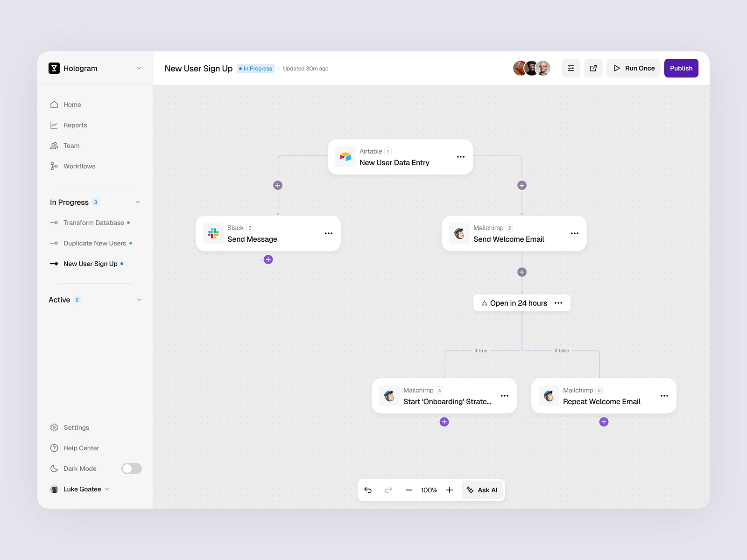
Task: Toggle Dark Mode in the sidebar
Action: tap(131, 469)
